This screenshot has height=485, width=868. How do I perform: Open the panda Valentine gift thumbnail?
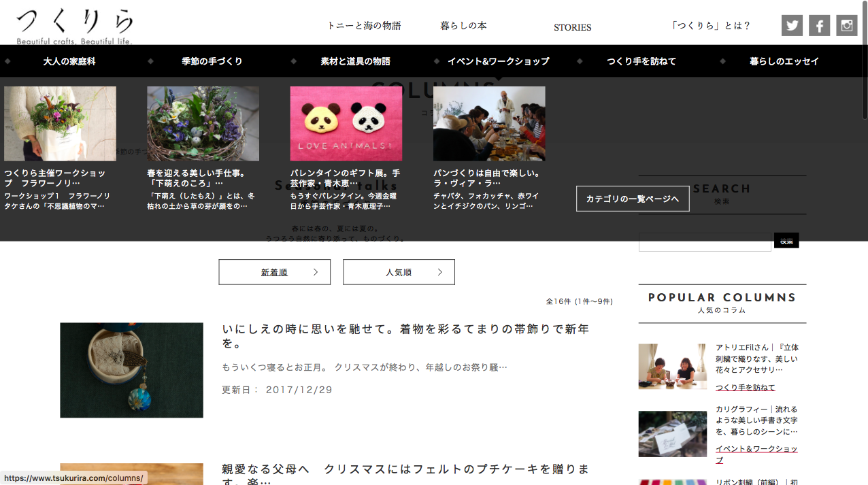[346, 124]
